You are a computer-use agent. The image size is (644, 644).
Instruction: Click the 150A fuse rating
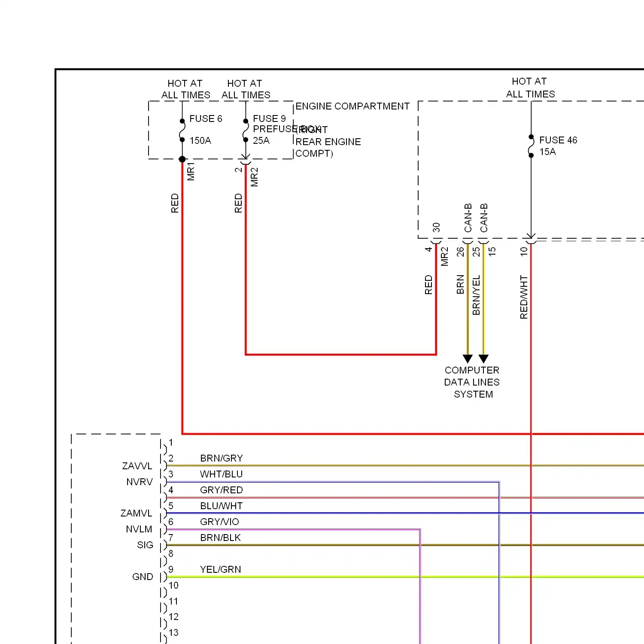coord(200,140)
